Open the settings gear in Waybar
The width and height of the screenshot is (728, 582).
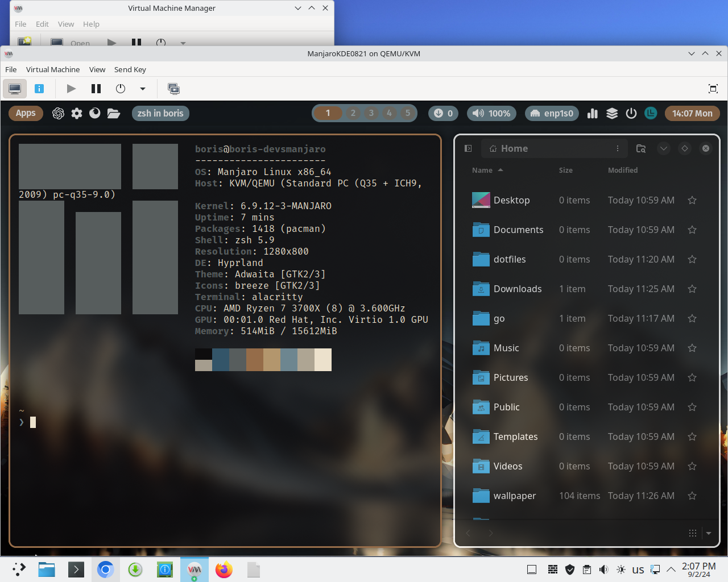coord(77,113)
